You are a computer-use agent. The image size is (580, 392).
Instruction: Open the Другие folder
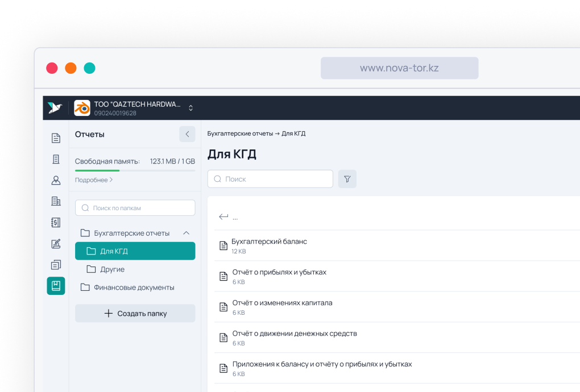tap(105, 269)
